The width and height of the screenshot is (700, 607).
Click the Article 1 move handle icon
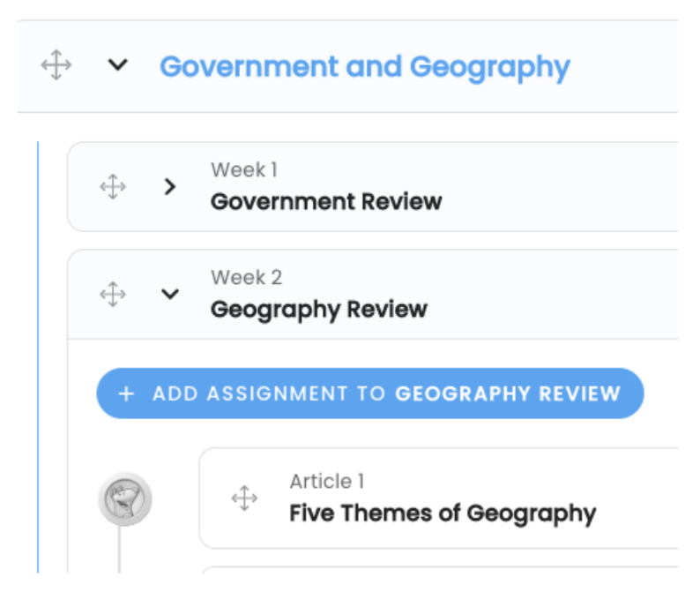pos(244,498)
